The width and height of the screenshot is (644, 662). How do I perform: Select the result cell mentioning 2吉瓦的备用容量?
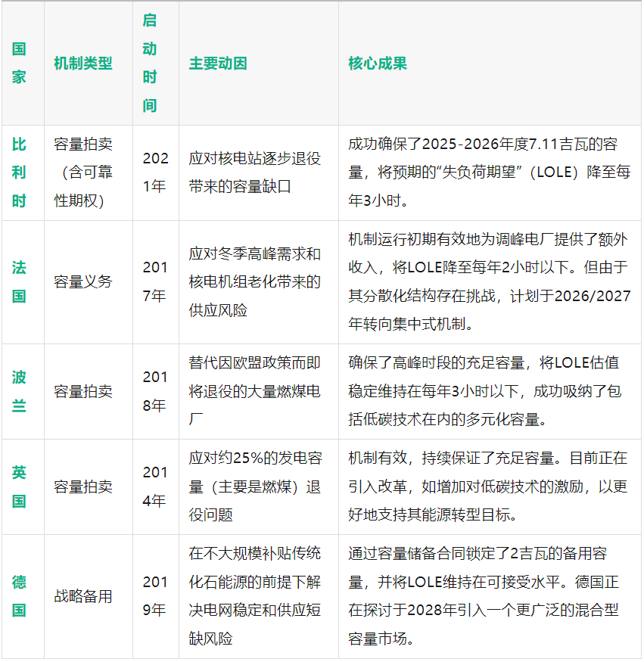pyautogui.click(x=489, y=596)
